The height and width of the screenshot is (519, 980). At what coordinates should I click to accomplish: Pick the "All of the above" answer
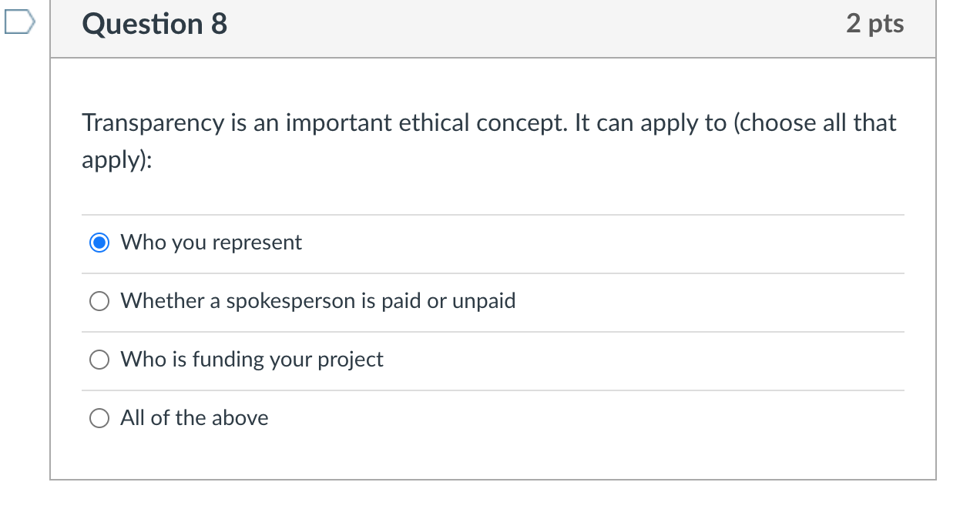click(x=99, y=418)
